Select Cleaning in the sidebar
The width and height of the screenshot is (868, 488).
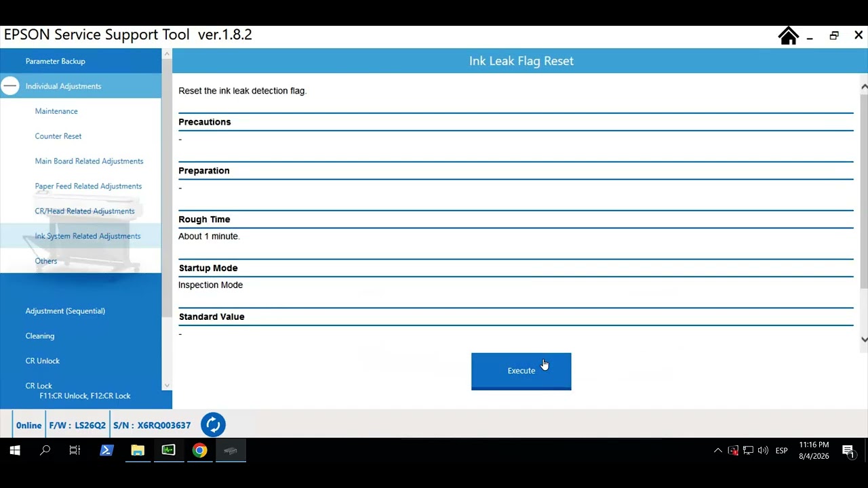(x=40, y=336)
